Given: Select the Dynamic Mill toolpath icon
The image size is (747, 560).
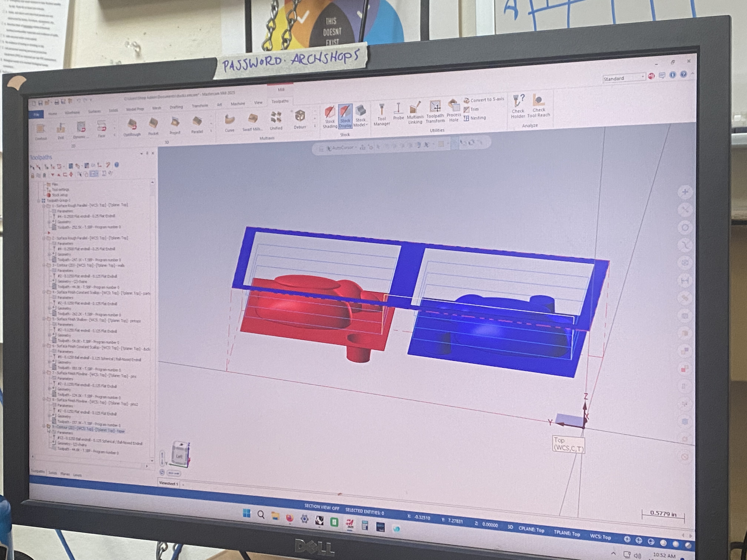Looking at the screenshot, I should (81, 130).
